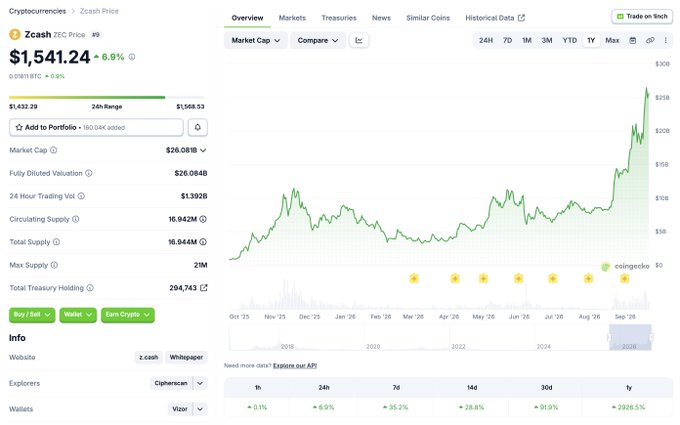Select the 24H chart range
Screen dimensions: 680x425
point(486,40)
